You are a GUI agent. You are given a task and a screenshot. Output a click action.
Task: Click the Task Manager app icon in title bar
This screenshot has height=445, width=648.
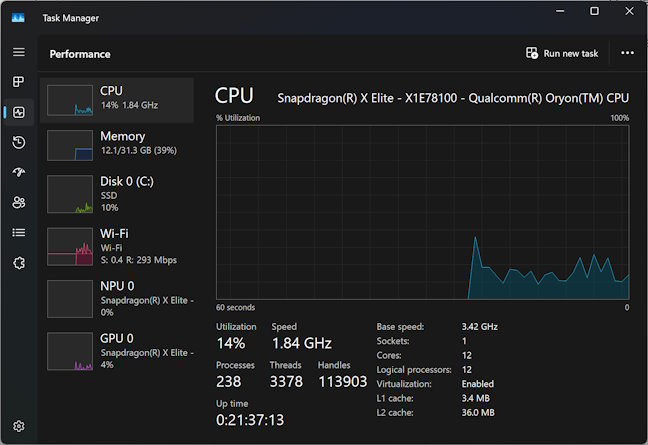coord(18,18)
